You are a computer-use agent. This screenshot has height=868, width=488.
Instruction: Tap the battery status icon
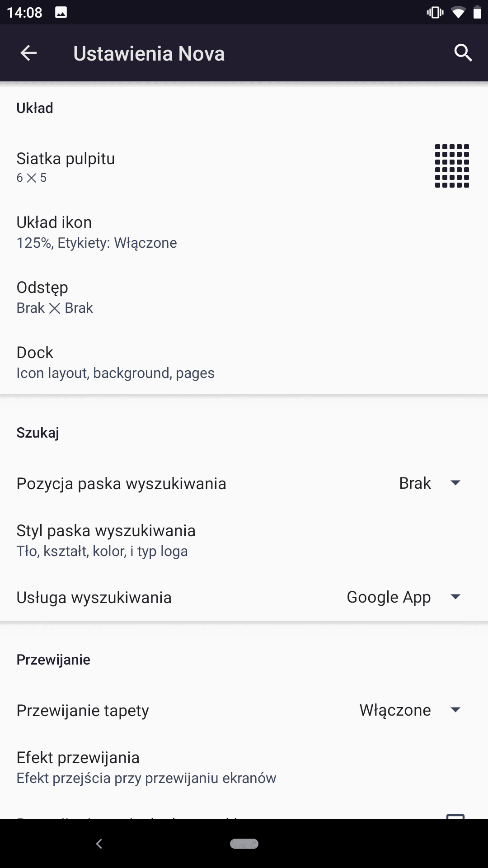(477, 13)
